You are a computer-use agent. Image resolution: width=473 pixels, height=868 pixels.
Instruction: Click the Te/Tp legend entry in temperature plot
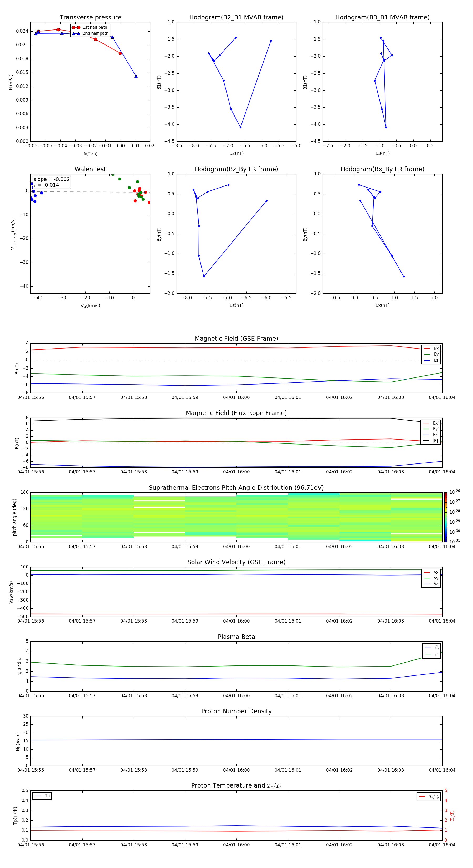pyautogui.click(x=429, y=796)
